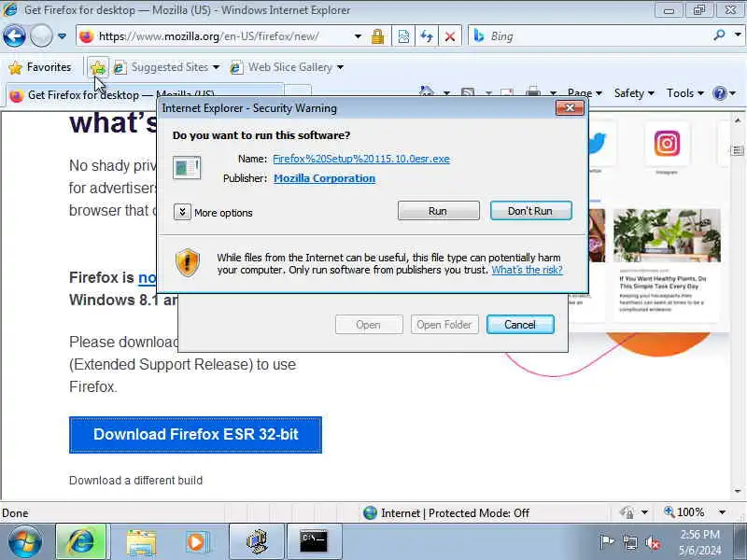Click the Forward navigation arrow
Image resolution: width=747 pixels, height=560 pixels.
(41, 36)
